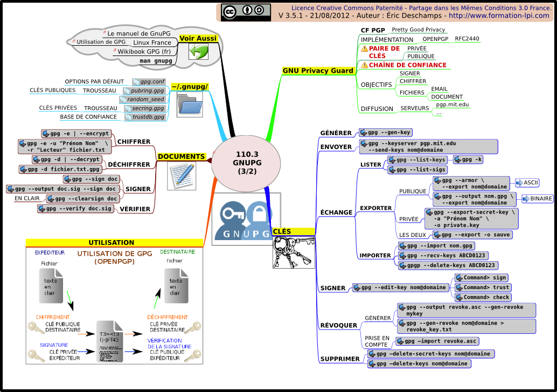The image size is (557, 392).
Task: Click the terminal icon of gpg -k
Action: point(457,160)
